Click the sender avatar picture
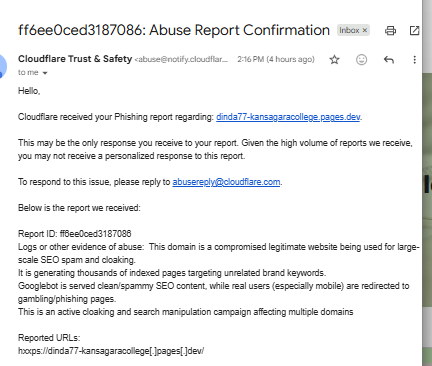The image size is (432, 366). (x=3, y=66)
